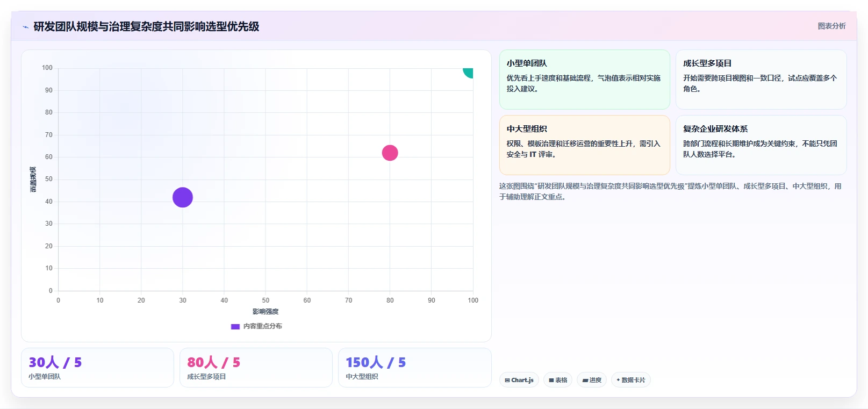Viewport: 868px width, 409px height.
Task: Click the 跨部门流程和长期维护 description text
Action: coord(760,149)
